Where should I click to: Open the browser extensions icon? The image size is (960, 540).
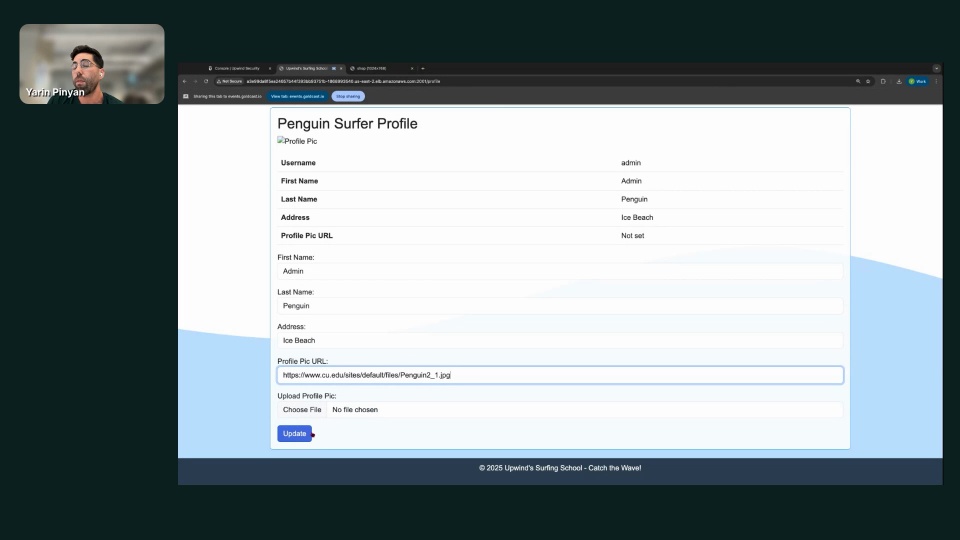[883, 81]
